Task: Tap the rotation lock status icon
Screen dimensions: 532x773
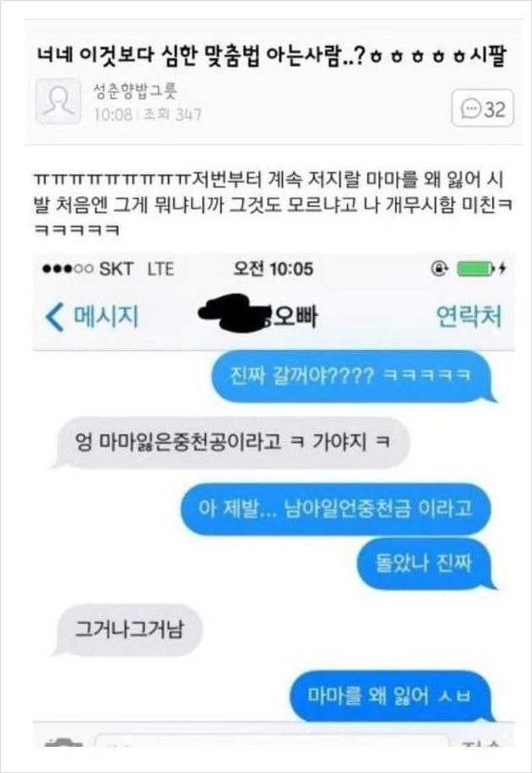Action: pos(439,269)
